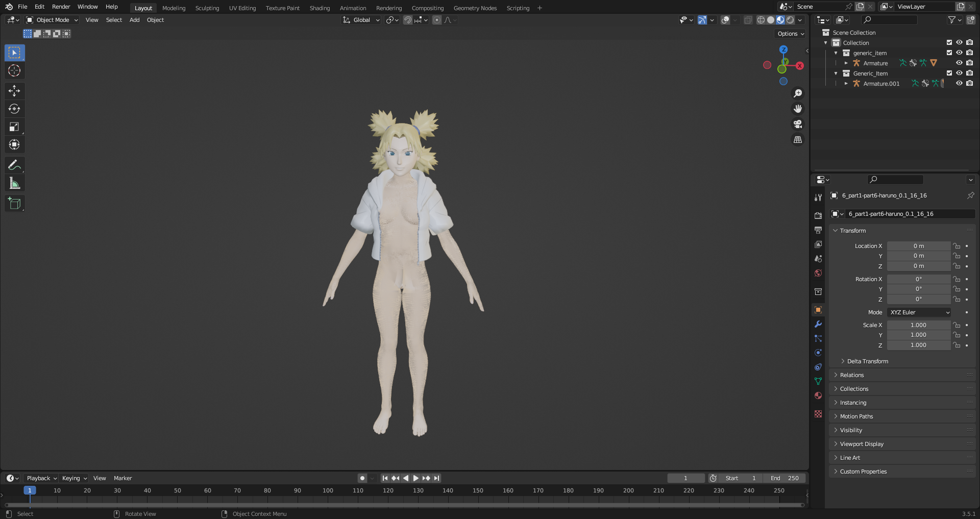
Task: Open the Global transform orientation dropdown
Action: (361, 20)
